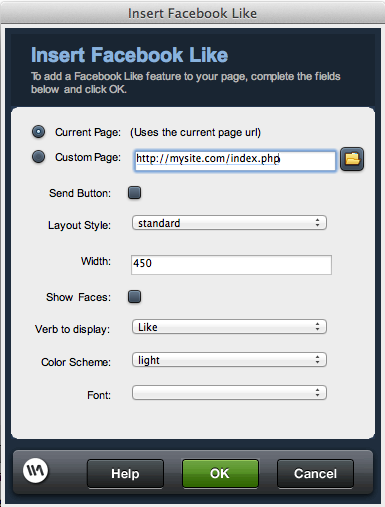Click the round W logo icon
The width and height of the screenshot is (385, 507).
pyautogui.click(x=36, y=470)
